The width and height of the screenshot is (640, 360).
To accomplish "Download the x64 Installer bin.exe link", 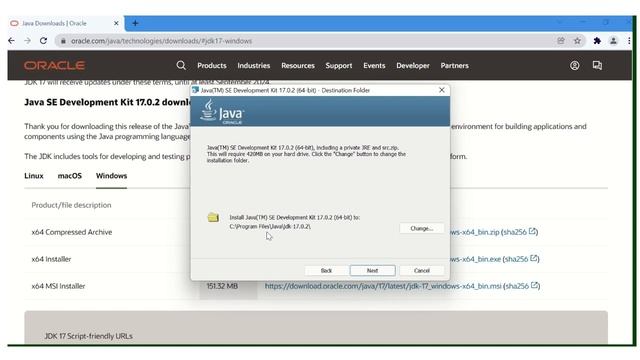I will (x=476, y=259).
